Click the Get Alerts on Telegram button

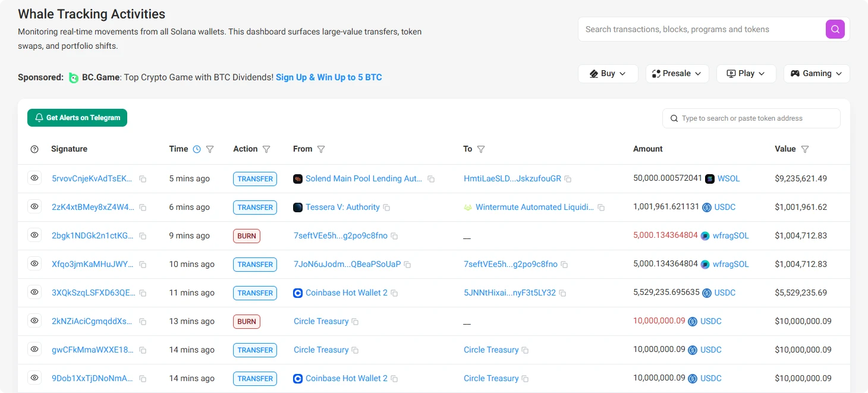coord(77,118)
